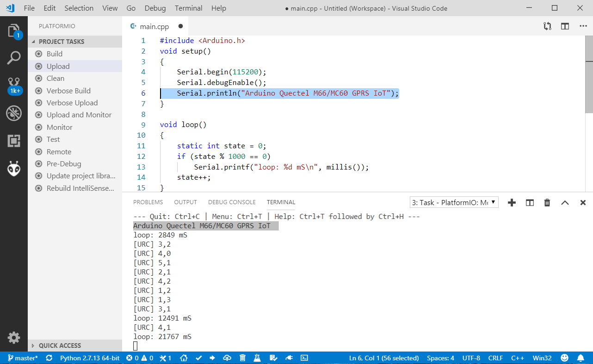Screen dimensions: 593x364
Task: Open the Help menu
Action: [x=219, y=8]
